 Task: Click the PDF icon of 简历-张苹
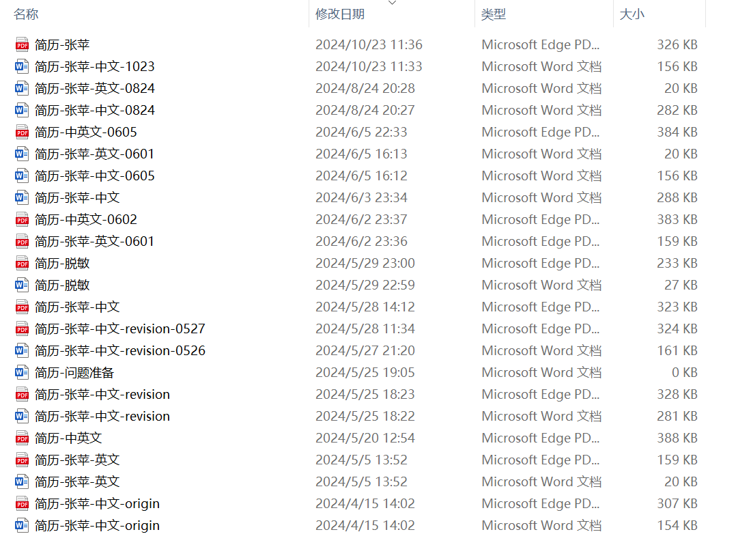(22, 45)
